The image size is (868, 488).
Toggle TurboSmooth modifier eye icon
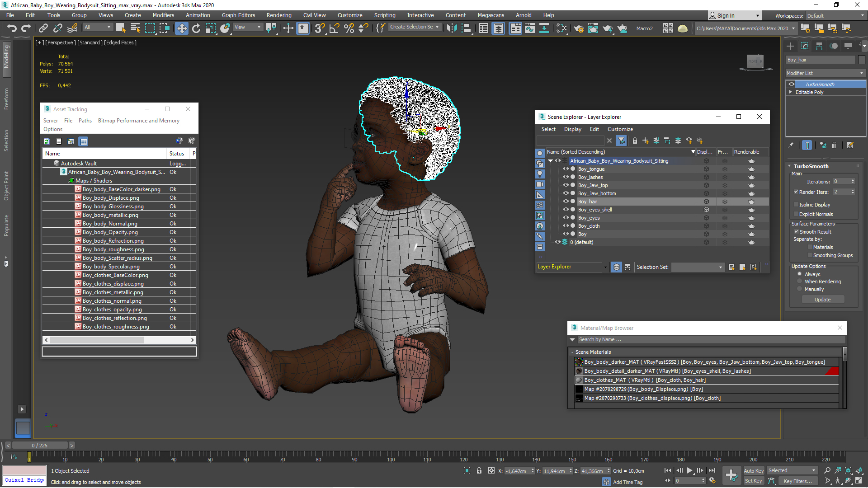pyautogui.click(x=792, y=84)
